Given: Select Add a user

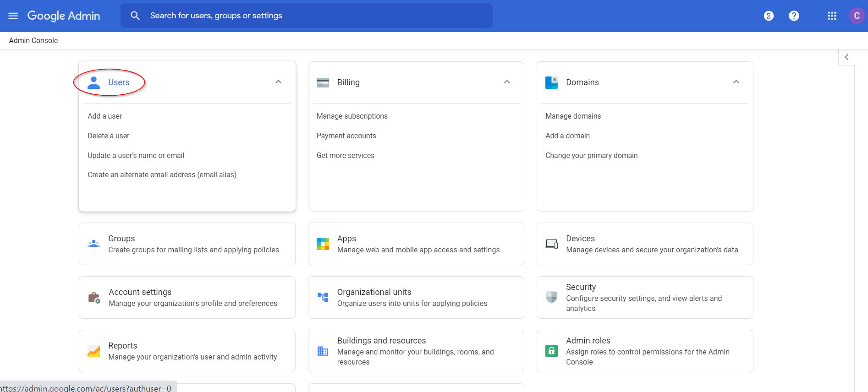Looking at the screenshot, I should (105, 116).
